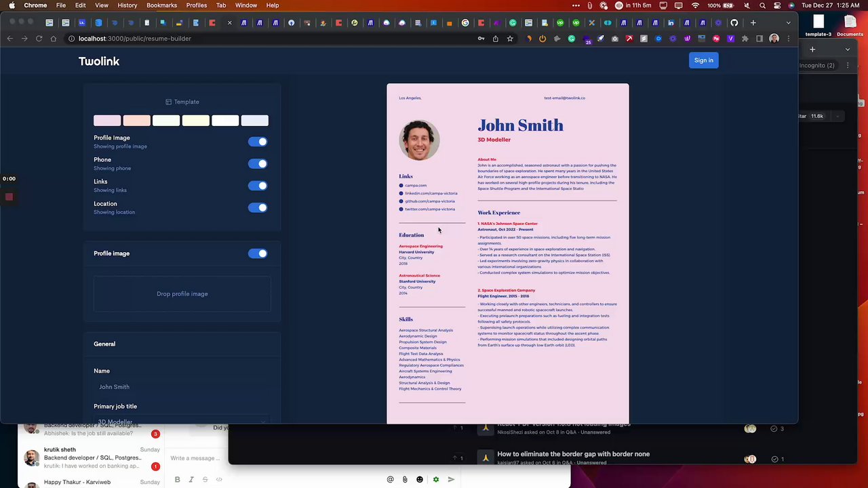Open Spotlight search in menu bar
Viewport: 868px width, 488px height.
[x=763, y=5]
